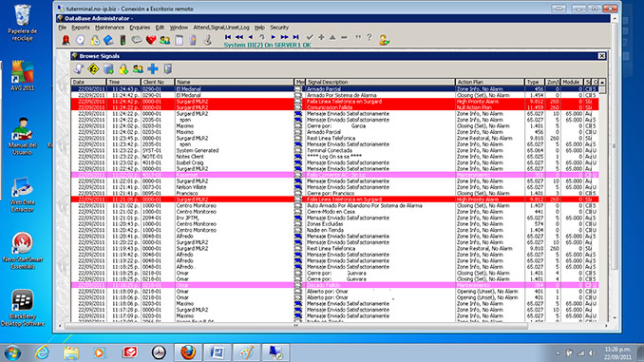Click the database with green plus icon
The width and height of the screenshot is (644, 362).
[108, 68]
